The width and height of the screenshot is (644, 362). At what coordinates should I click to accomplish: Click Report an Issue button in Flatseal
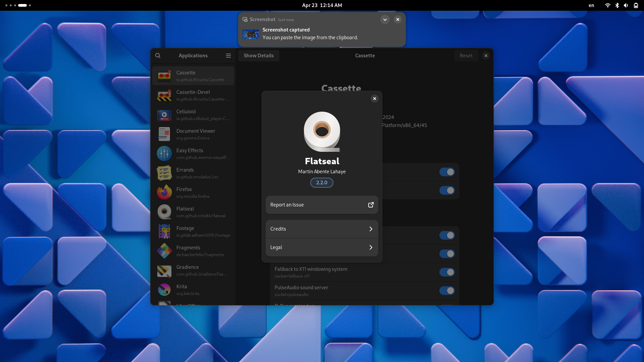322,205
